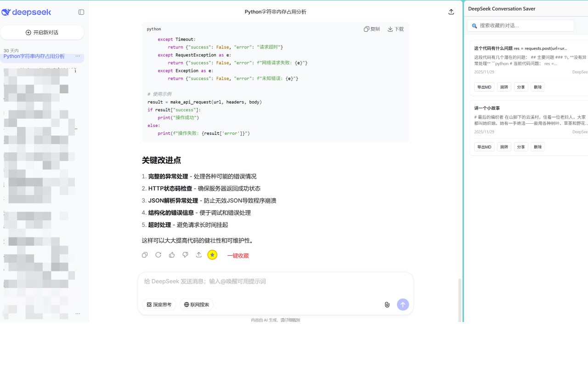
Task: Click the code line with 网络请求失败
Action: (x=238, y=63)
